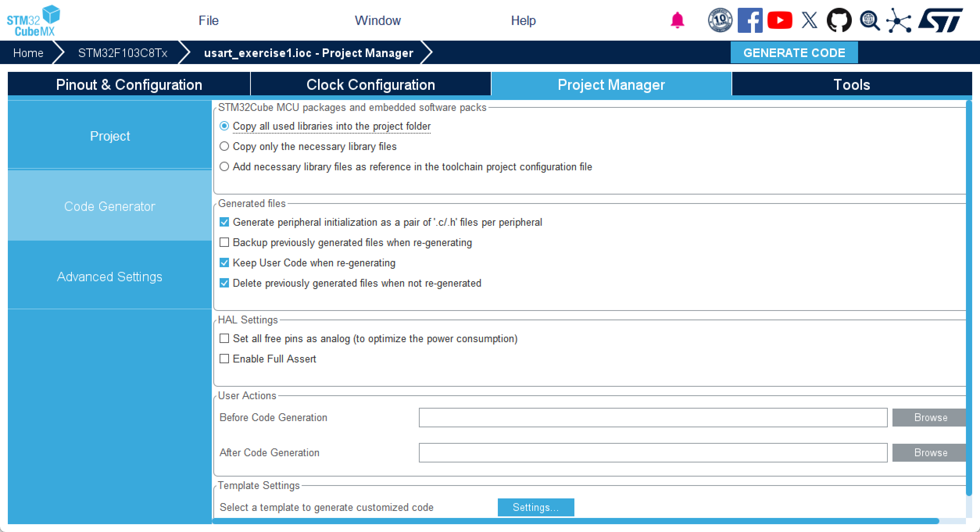Open the 10-year anniversary badge icon
The width and height of the screenshot is (980, 532).
click(720, 20)
